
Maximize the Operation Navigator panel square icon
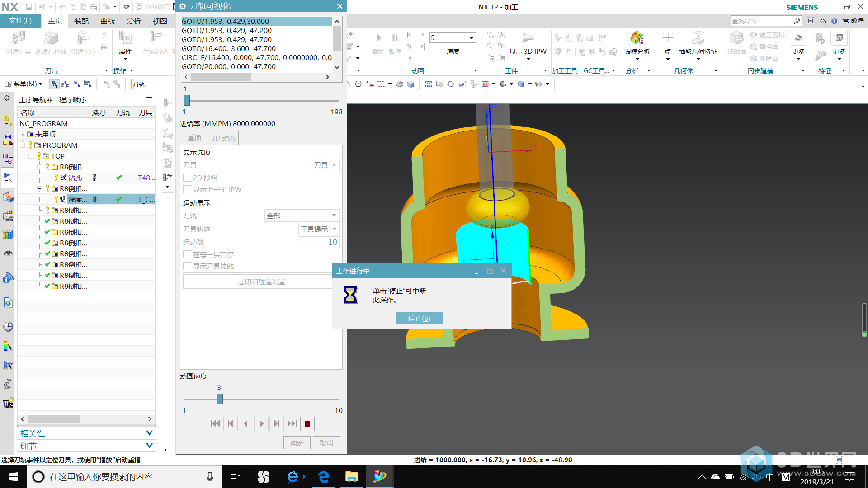coord(149,100)
